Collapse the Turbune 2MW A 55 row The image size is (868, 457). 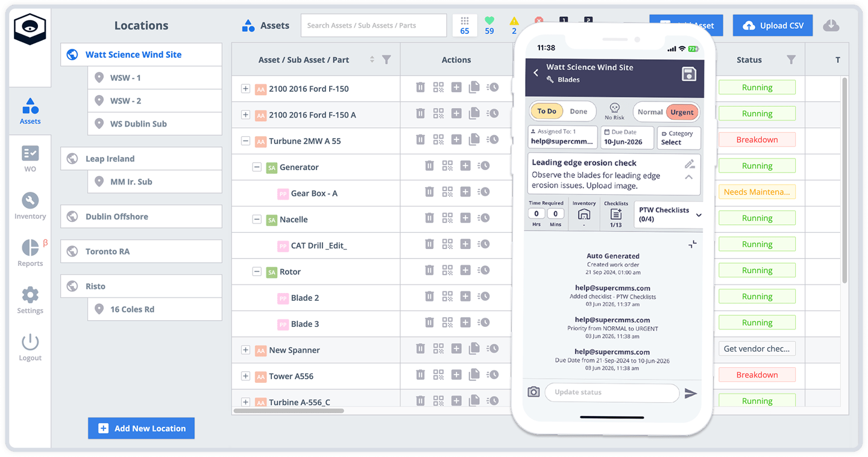tap(245, 141)
